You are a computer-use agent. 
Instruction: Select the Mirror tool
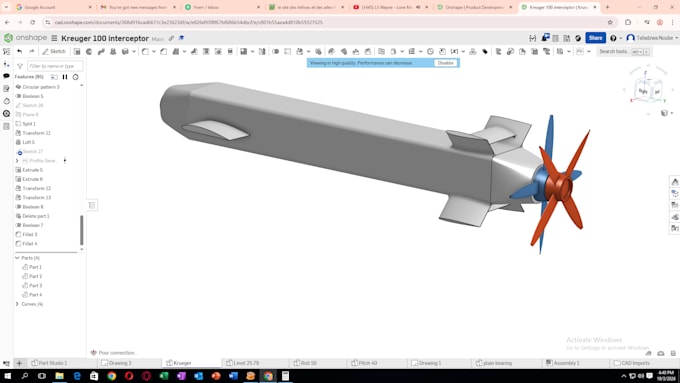pyautogui.click(x=262, y=51)
